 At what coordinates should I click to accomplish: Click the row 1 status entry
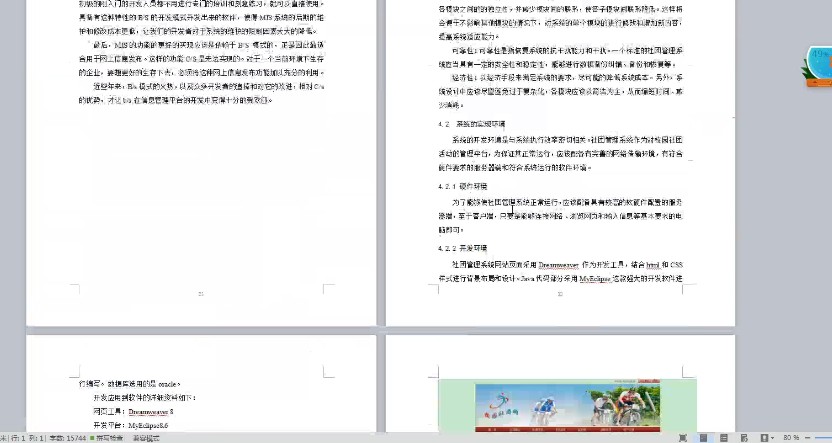point(18,438)
